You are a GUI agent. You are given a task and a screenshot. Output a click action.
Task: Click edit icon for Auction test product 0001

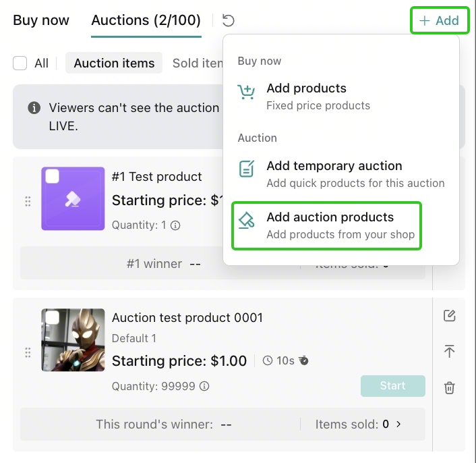click(x=449, y=316)
